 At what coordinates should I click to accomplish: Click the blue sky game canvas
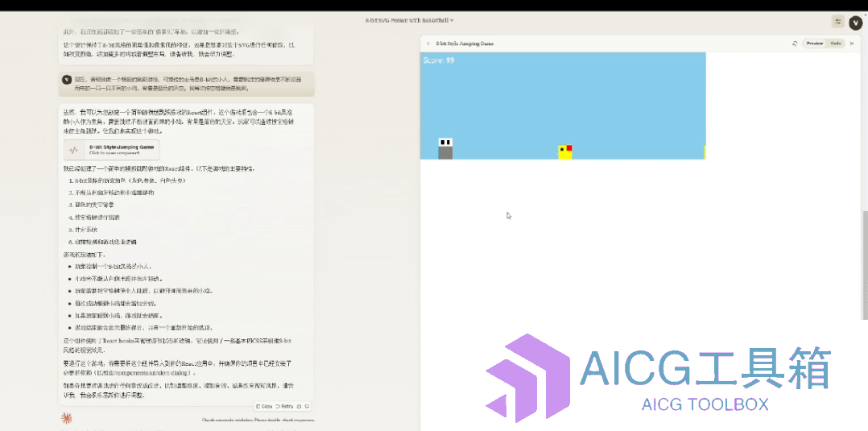563,106
